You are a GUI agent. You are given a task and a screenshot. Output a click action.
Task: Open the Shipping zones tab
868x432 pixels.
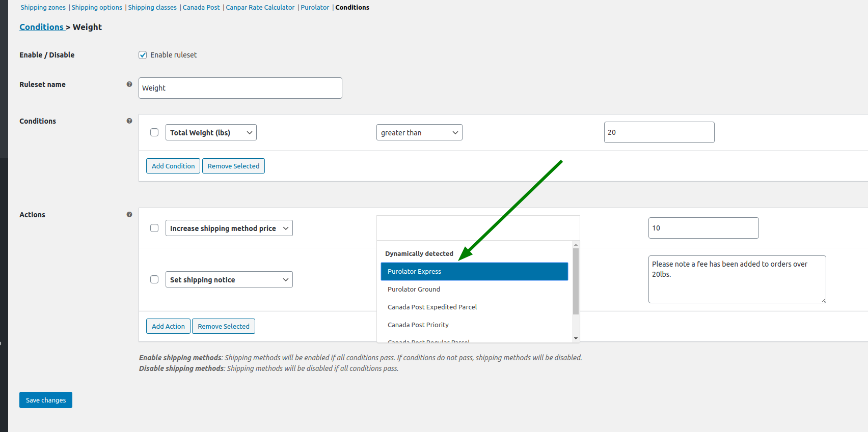(x=43, y=8)
